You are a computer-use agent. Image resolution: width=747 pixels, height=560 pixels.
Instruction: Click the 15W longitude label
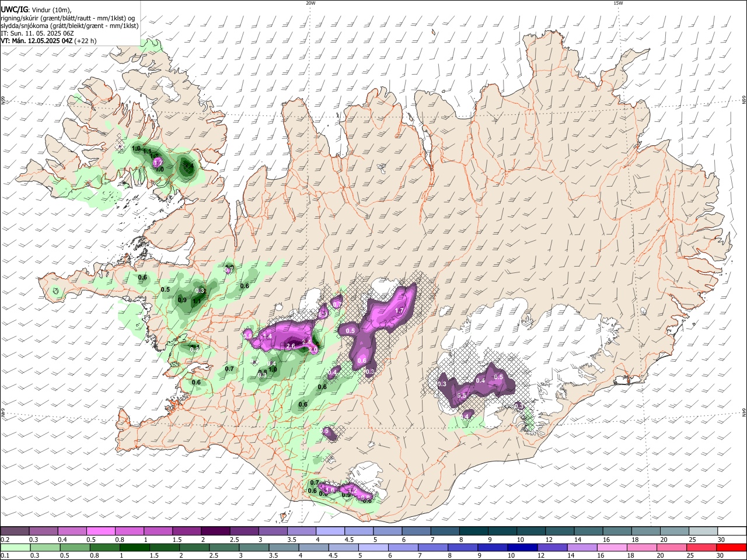pyautogui.click(x=618, y=3)
